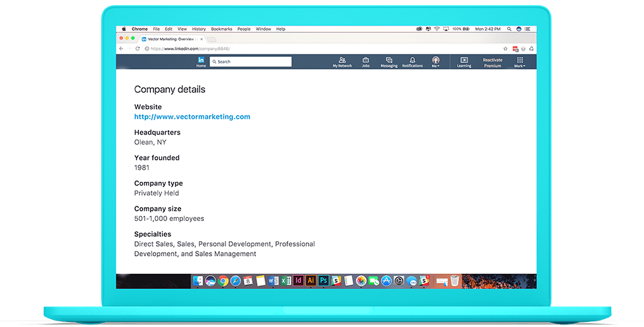Open Safari from the dock
This screenshot has width=644, height=327.
click(x=236, y=280)
